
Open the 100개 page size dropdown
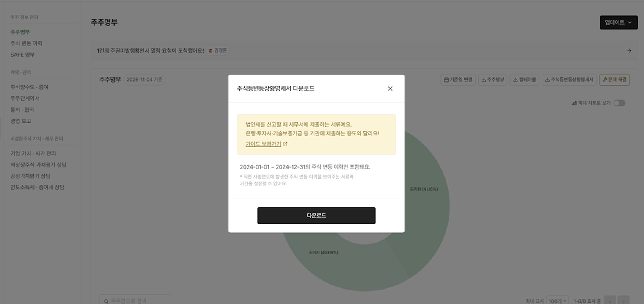point(557,301)
